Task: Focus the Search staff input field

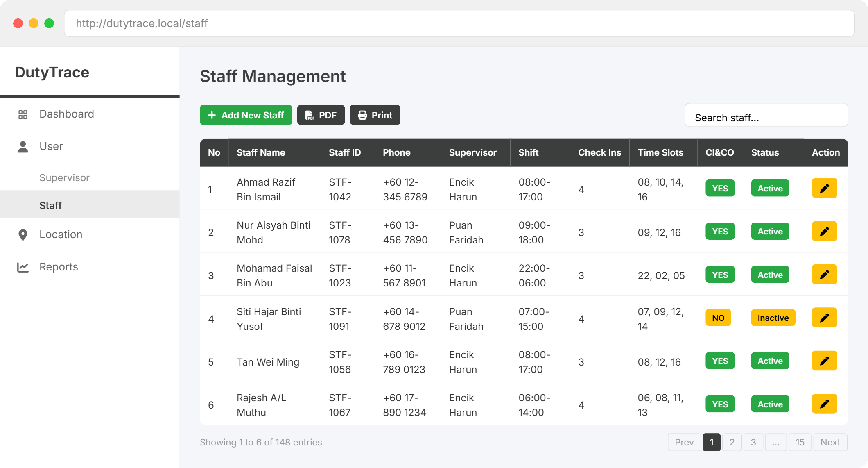Action: click(x=766, y=118)
